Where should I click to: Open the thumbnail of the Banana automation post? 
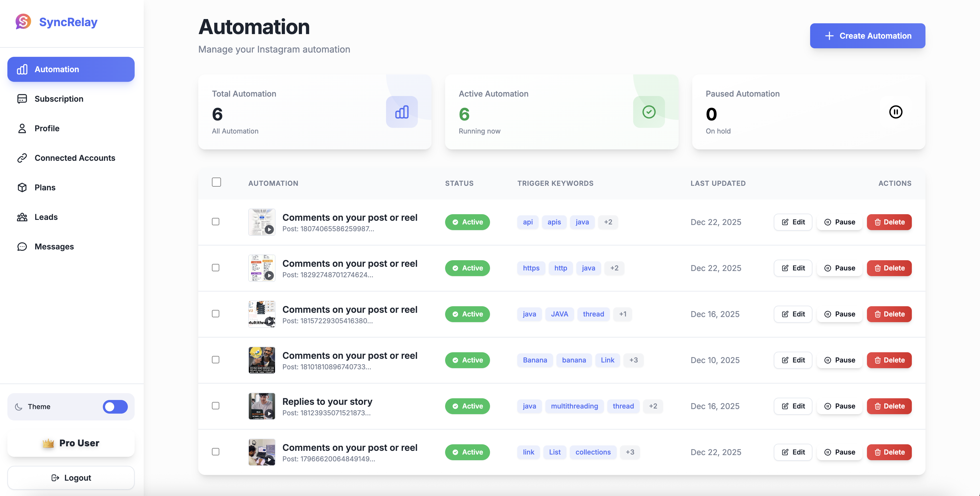click(x=262, y=360)
